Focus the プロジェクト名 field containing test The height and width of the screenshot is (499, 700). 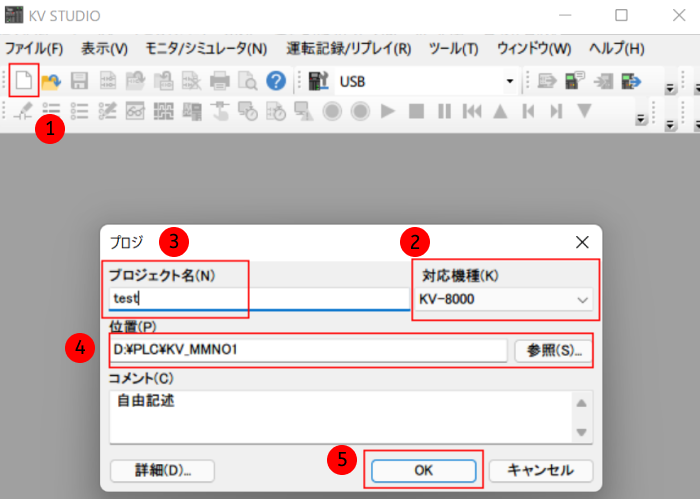(259, 299)
